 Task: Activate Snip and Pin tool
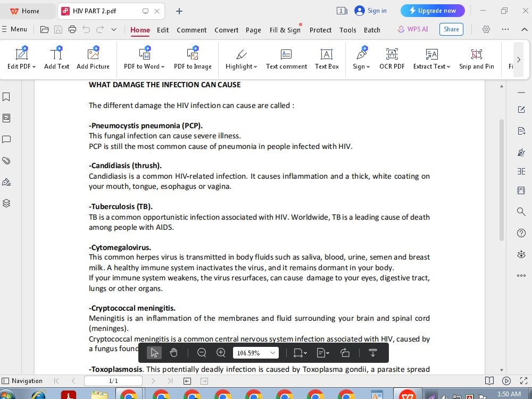(x=477, y=59)
